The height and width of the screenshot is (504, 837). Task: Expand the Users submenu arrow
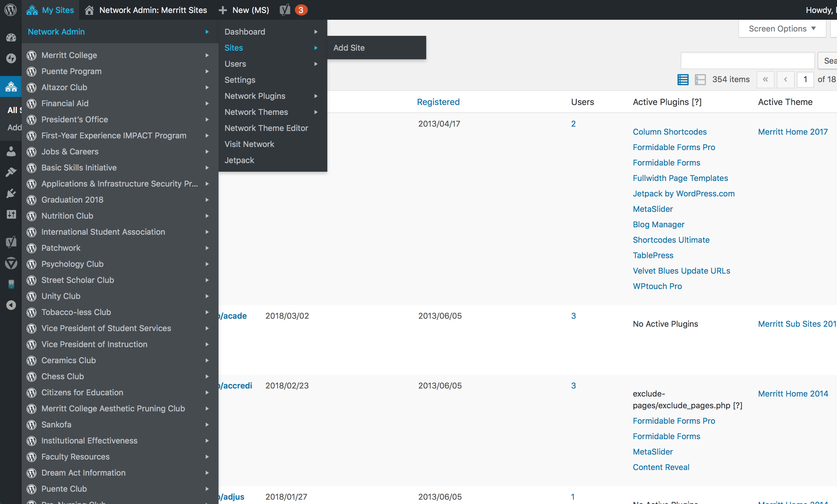point(316,64)
